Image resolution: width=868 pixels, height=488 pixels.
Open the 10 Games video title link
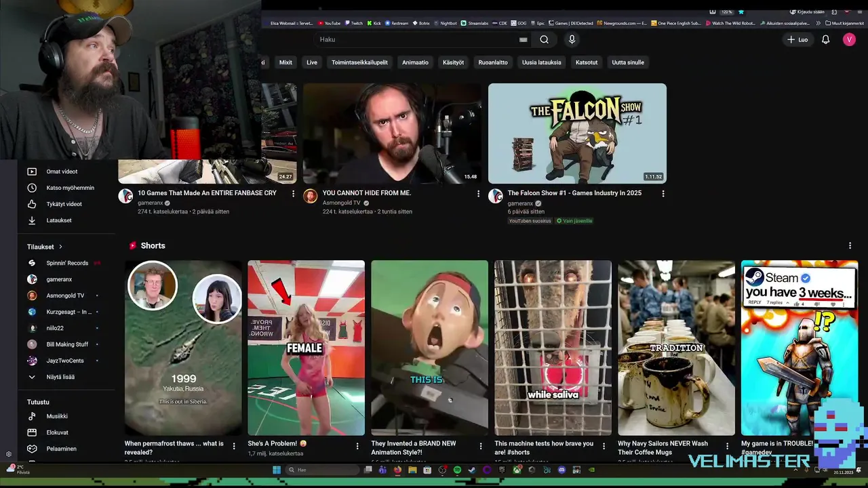207,193
